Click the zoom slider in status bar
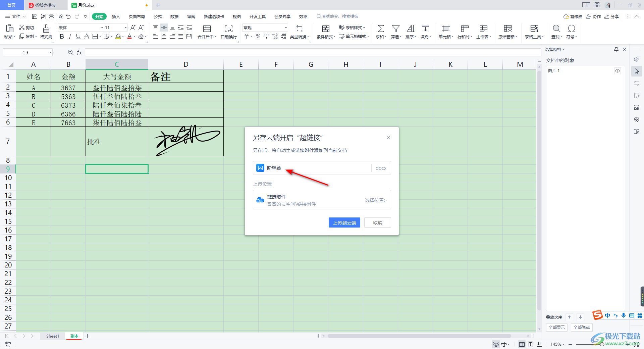 [602, 344]
